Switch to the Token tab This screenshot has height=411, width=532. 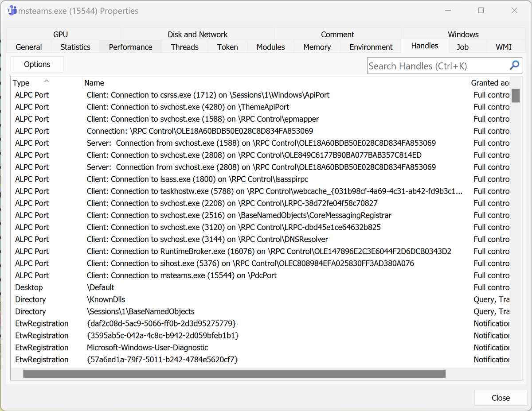(x=227, y=47)
